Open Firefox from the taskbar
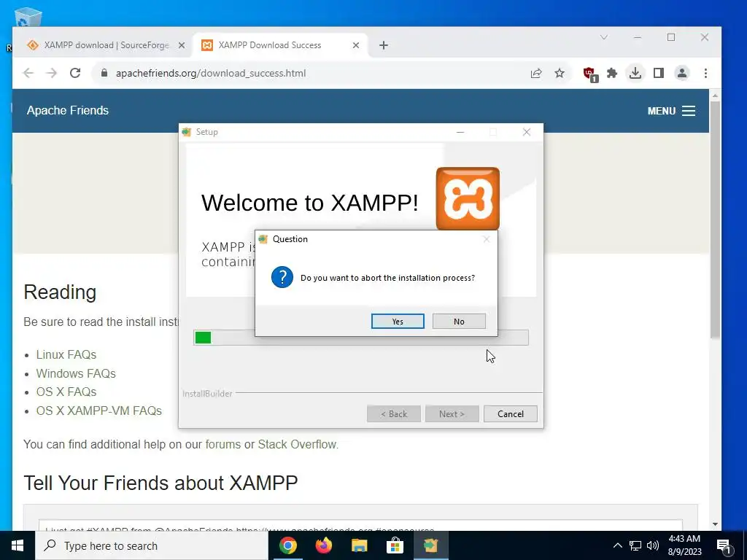 (323, 545)
